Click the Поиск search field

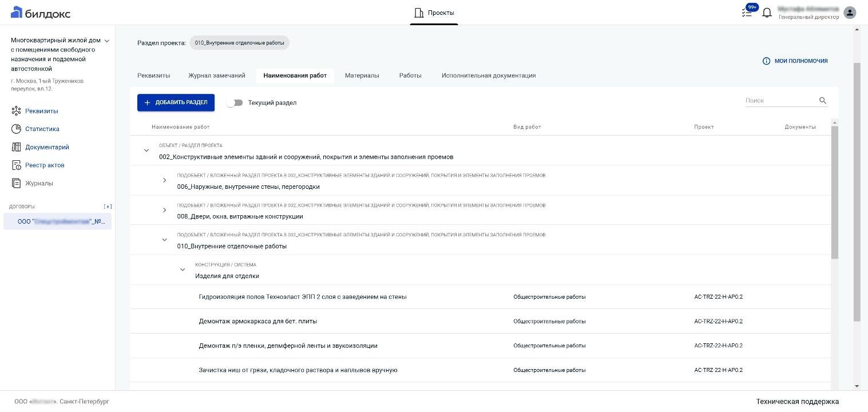click(x=780, y=101)
